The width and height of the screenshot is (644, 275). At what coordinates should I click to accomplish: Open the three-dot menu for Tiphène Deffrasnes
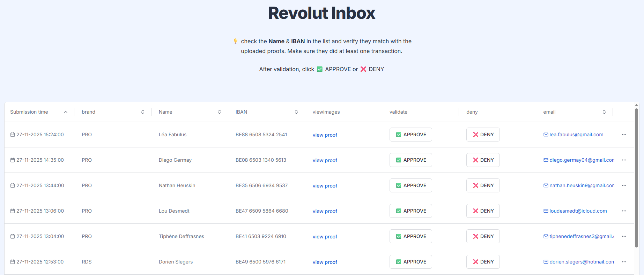pos(624,236)
